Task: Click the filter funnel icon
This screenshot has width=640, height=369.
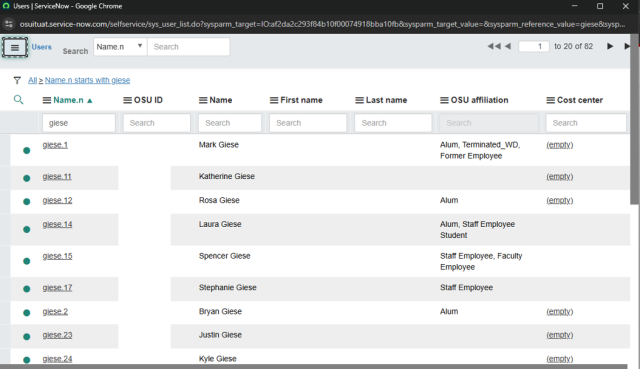Action: [x=17, y=80]
